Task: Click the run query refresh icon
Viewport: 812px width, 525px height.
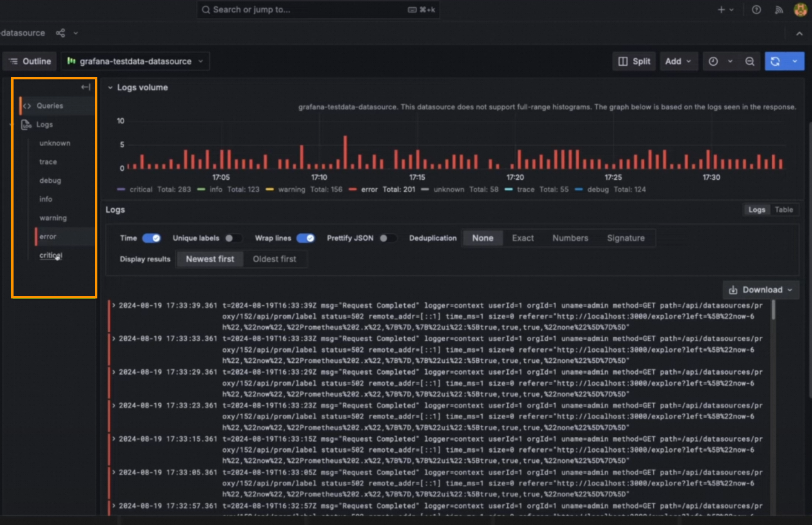Action: coord(775,61)
